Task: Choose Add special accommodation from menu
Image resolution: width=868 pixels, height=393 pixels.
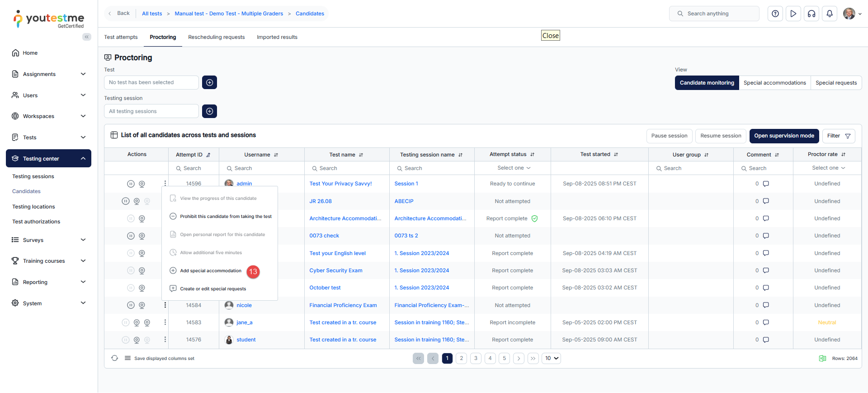Action: (211, 271)
